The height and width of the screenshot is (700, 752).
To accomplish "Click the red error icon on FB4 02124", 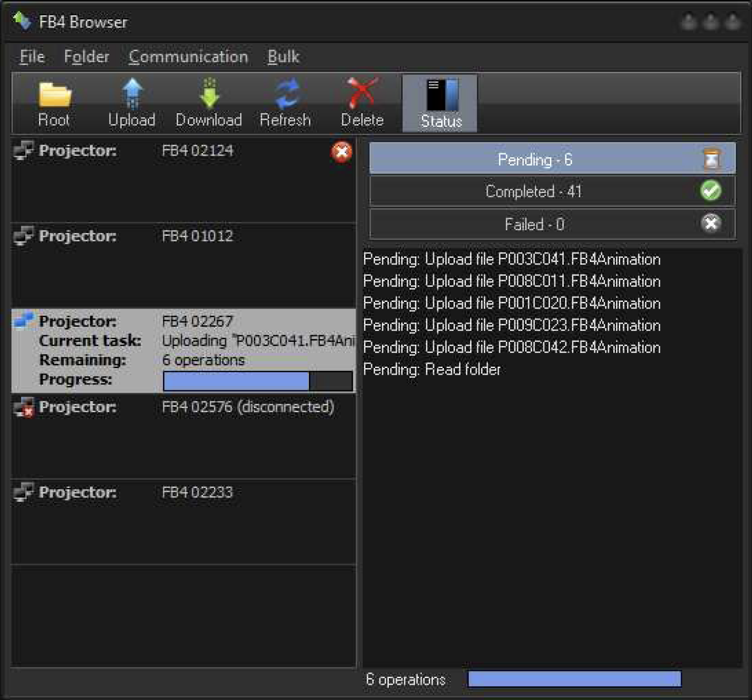I will pos(341,152).
